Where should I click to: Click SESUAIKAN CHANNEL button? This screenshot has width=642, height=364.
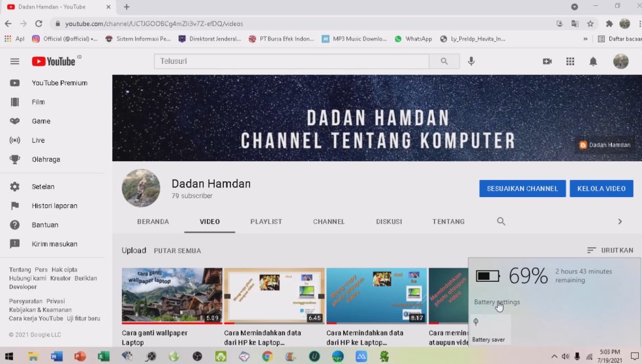523,189
